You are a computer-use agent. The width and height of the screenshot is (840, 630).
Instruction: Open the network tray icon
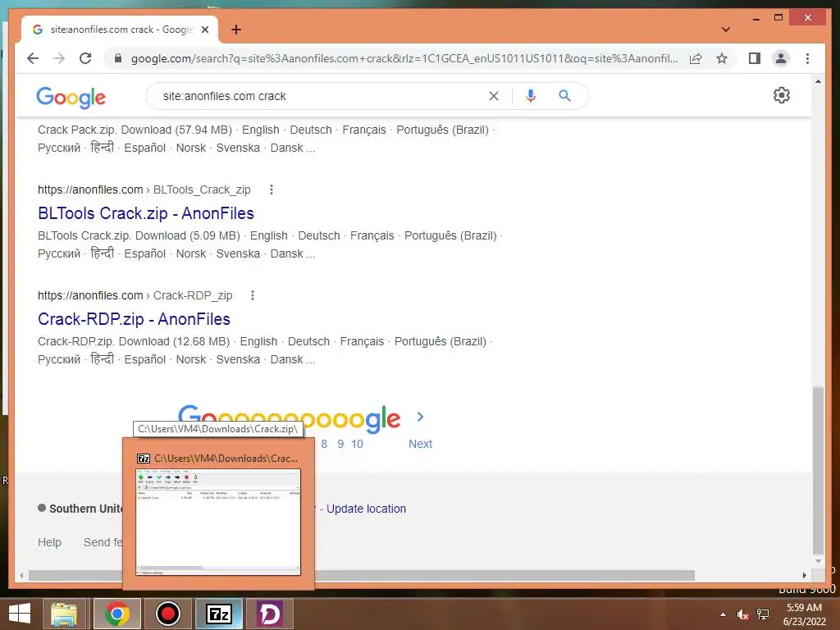tap(763, 614)
